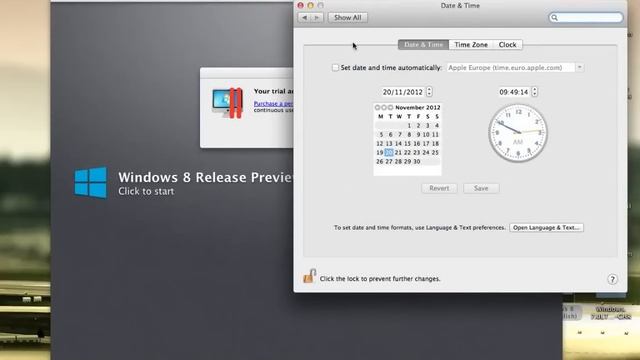Viewport: 640px width, 360px height.
Task: Jump to today using calendar center dot
Action: coord(384,107)
